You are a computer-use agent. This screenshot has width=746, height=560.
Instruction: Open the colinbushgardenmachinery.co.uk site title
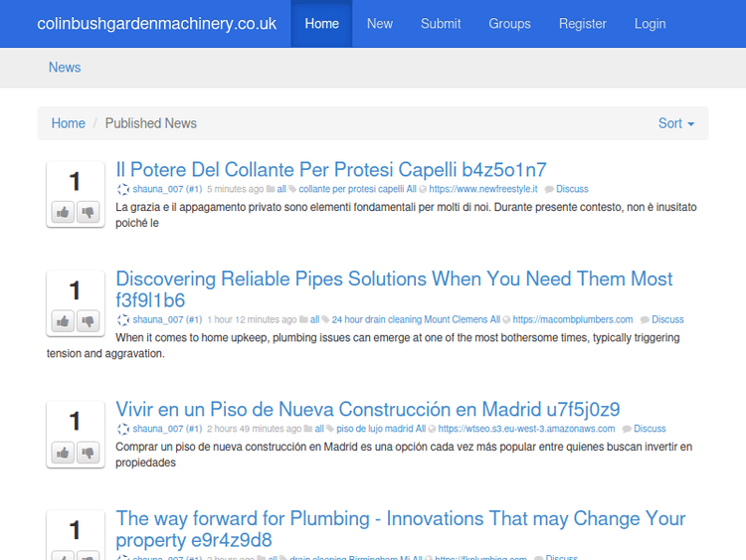156,23
